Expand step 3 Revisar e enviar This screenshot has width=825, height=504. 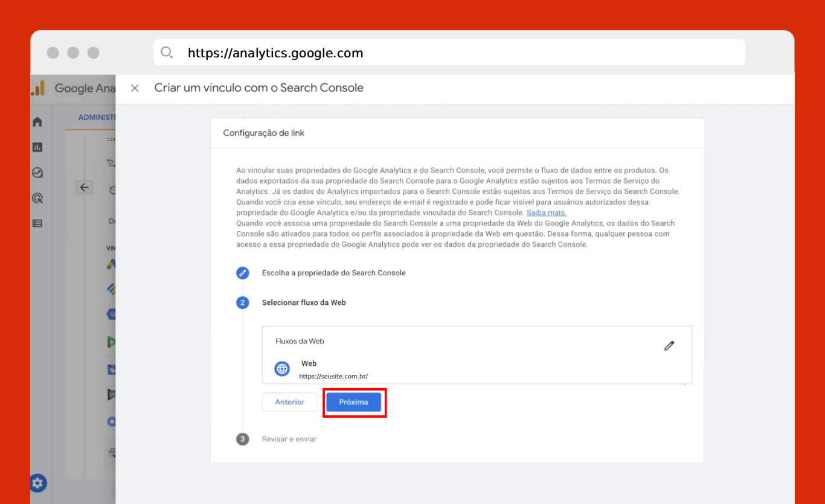tap(289, 439)
